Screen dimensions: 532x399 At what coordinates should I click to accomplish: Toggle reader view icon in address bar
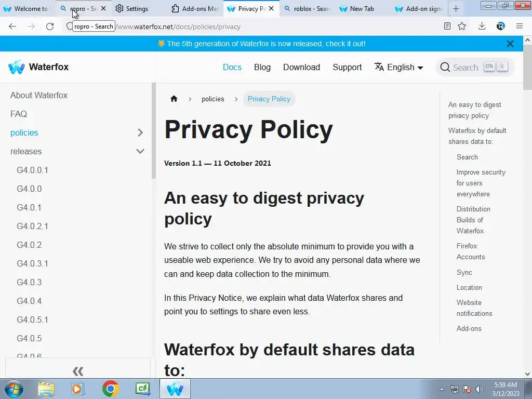click(447, 26)
